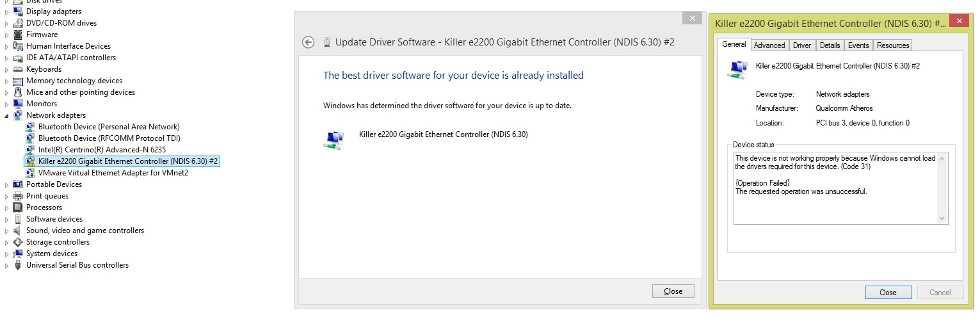The image size is (980, 324).
Task: Click the Storage controllers icon
Action: [18, 242]
